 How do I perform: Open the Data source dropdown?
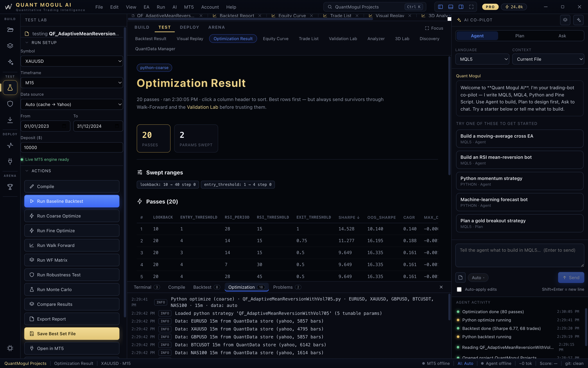click(x=72, y=104)
